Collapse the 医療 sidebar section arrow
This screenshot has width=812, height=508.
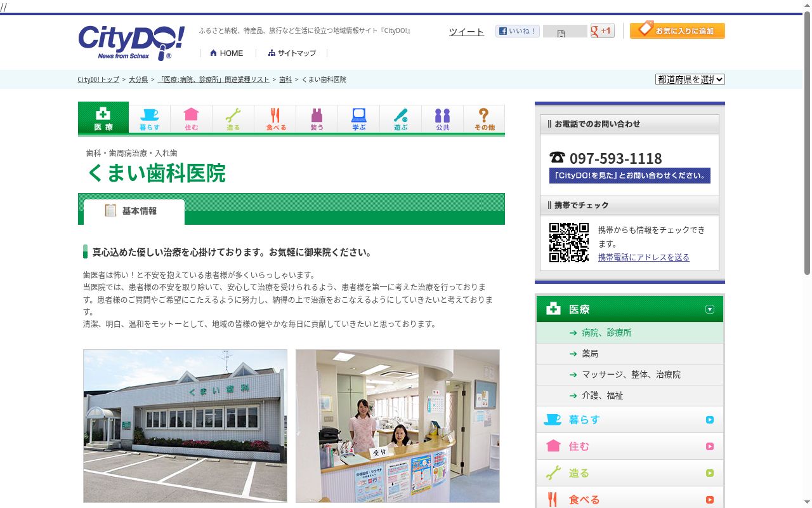point(710,309)
